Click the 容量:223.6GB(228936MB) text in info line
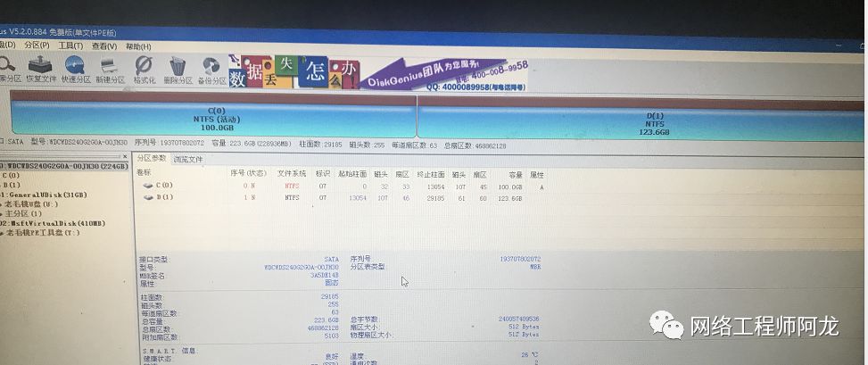The width and height of the screenshot is (868, 365). [x=252, y=144]
